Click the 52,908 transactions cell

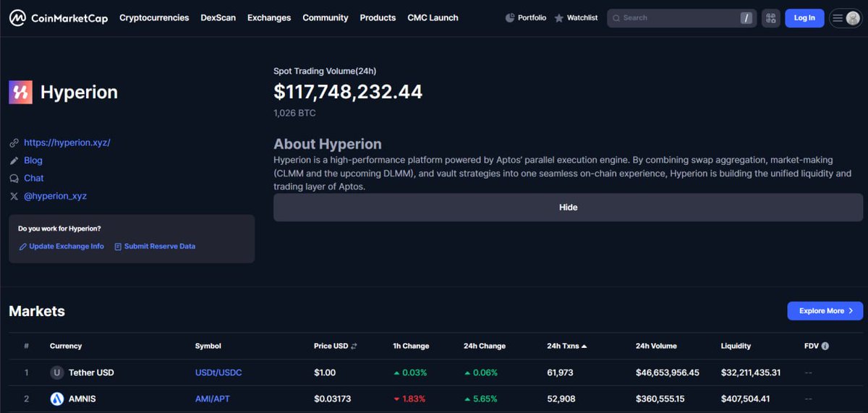click(561, 399)
